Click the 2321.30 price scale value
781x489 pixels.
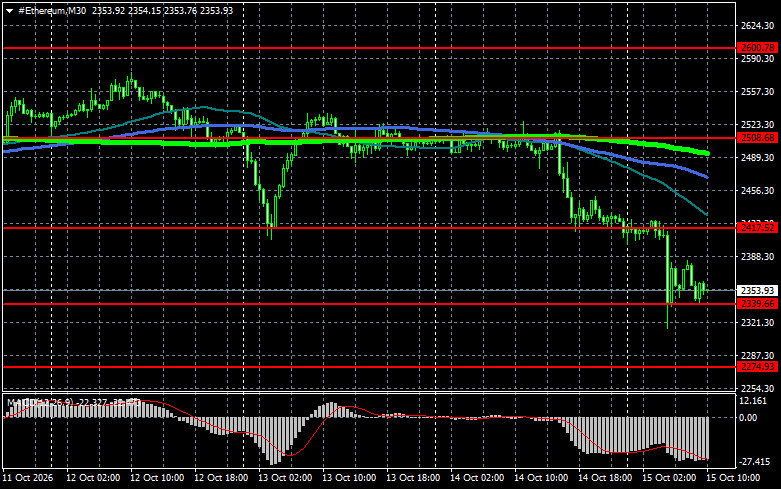[x=758, y=323]
